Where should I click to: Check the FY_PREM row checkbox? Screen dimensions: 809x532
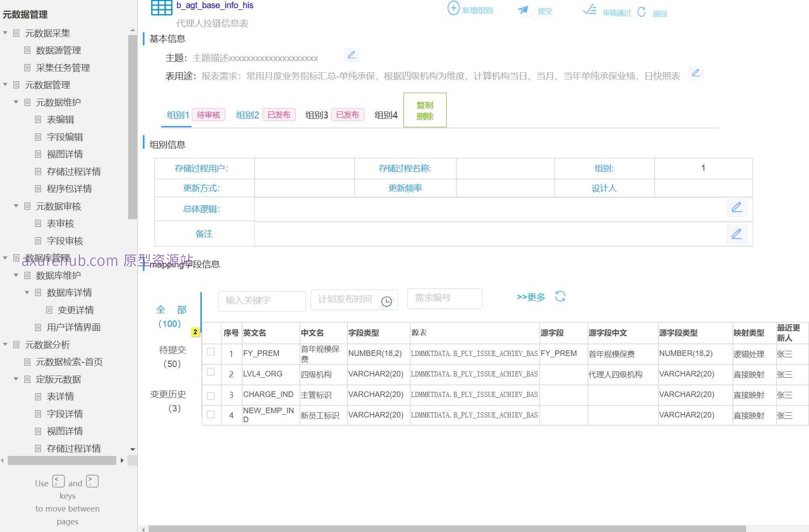coord(210,352)
